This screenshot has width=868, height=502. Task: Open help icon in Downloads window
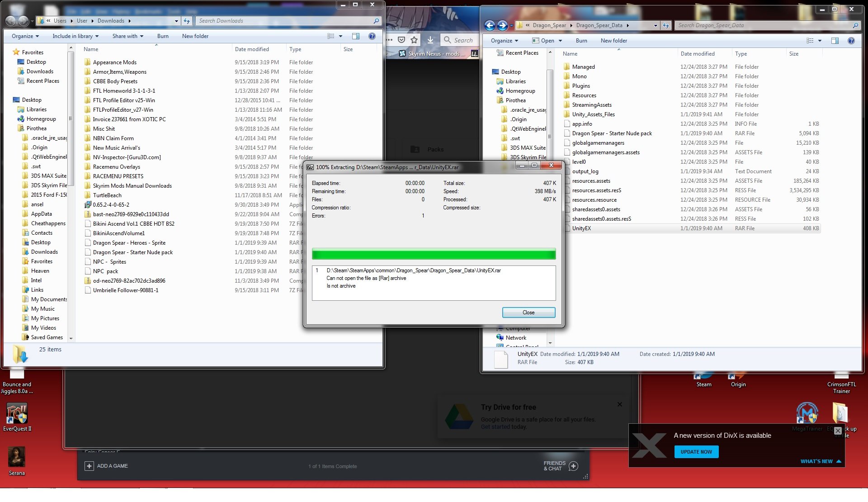pyautogui.click(x=372, y=36)
